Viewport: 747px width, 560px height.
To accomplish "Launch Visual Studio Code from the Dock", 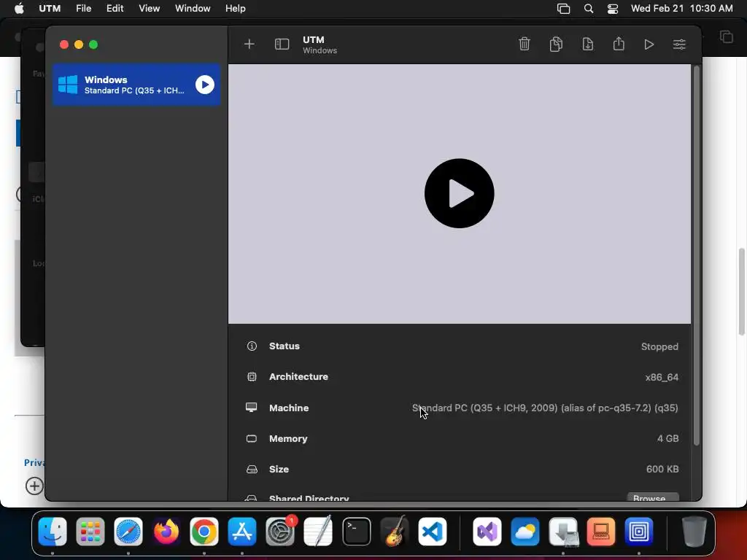I will point(433,532).
